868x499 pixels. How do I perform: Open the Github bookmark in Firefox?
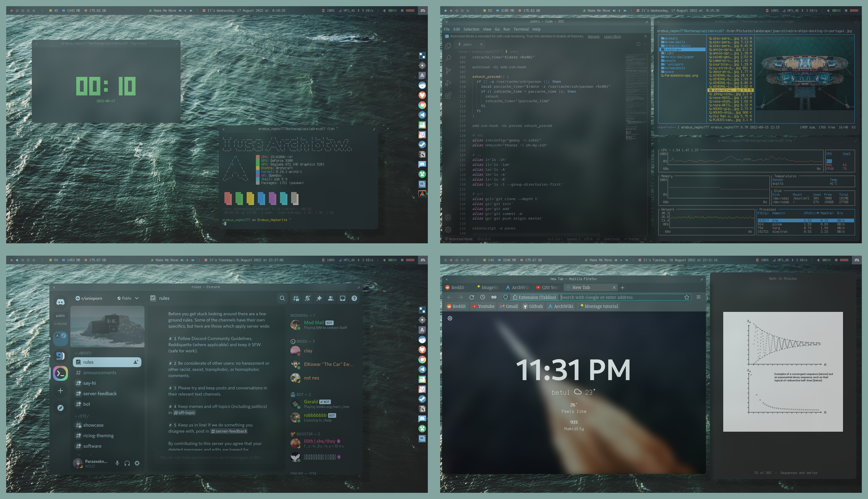533,306
